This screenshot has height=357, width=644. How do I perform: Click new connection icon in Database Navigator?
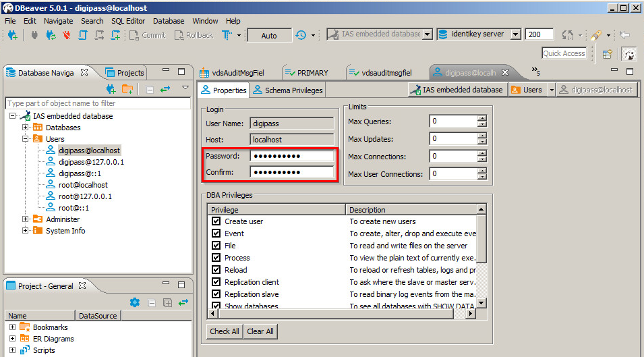(111, 88)
